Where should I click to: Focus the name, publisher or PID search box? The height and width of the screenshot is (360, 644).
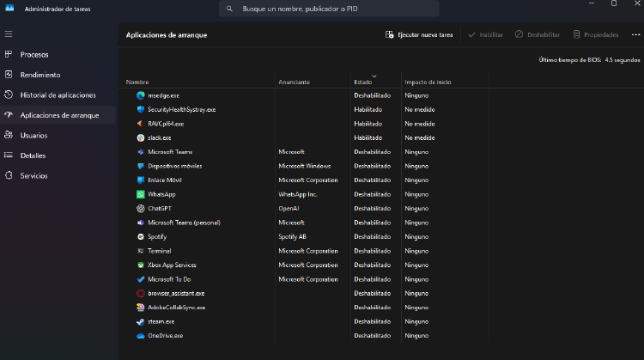click(329, 9)
